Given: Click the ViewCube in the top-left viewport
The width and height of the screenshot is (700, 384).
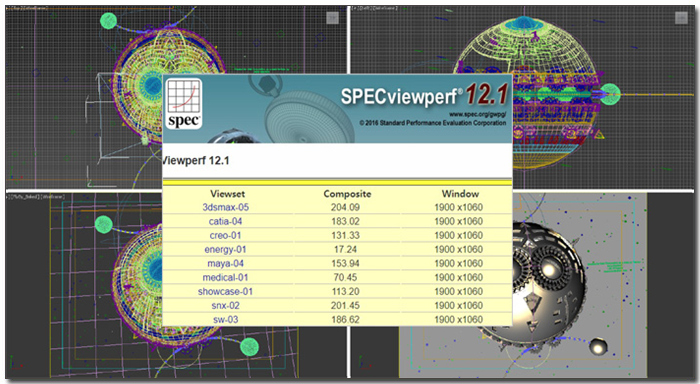Looking at the screenshot, I should pyautogui.click(x=332, y=18).
